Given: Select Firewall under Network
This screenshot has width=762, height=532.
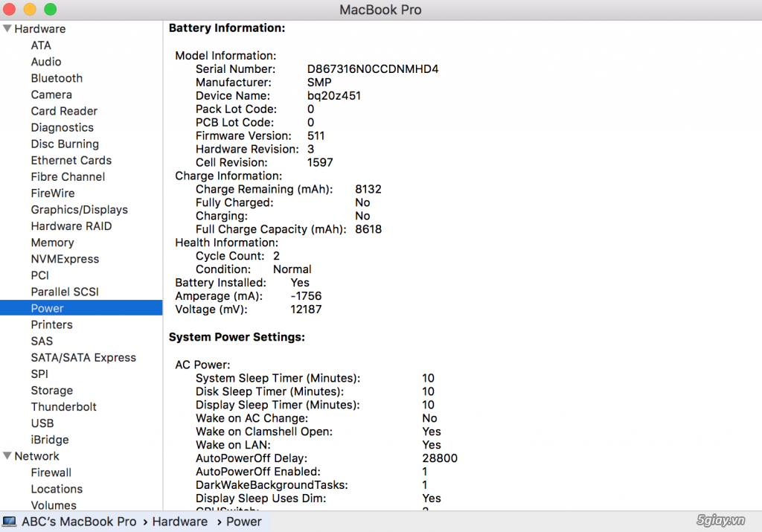Looking at the screenshot, I should (51, 472).
